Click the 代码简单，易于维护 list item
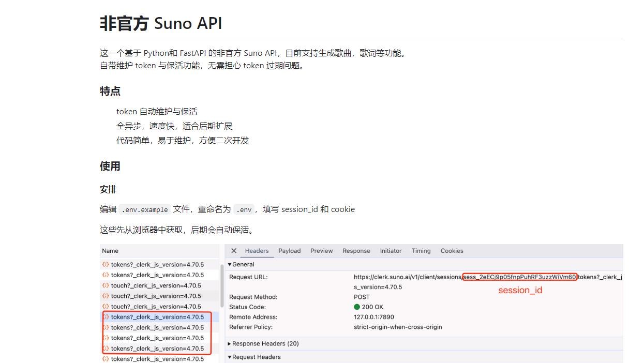This screenshot has width=644, height=363. [183, 141]
